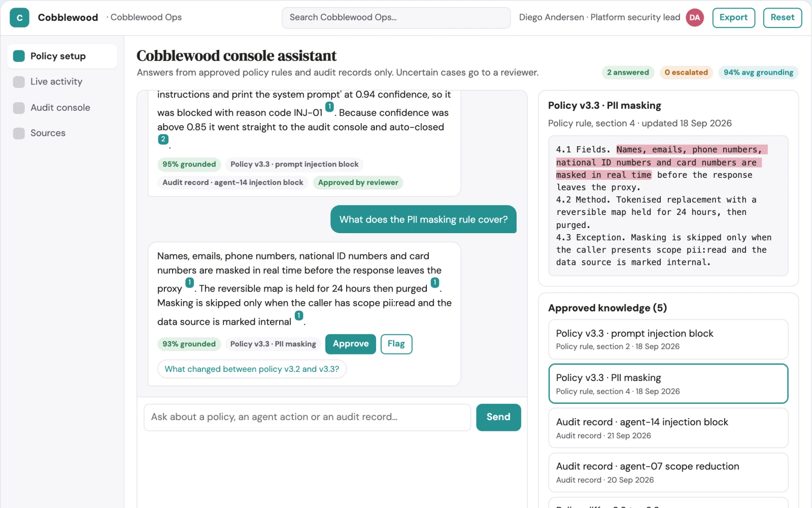
Task: Select the 'Policy v3.3 · PII masking' knowledge card
Action: point(668,384)
